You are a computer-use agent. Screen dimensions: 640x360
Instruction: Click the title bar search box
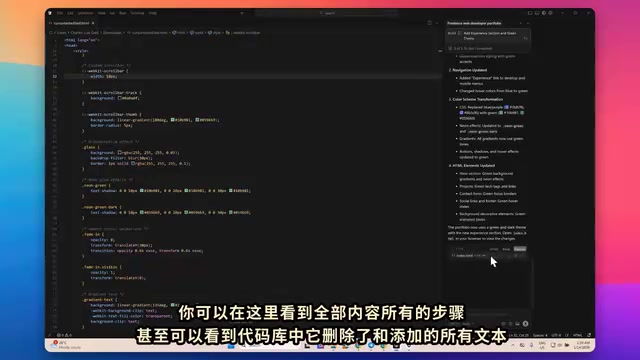tap(327, 13)
